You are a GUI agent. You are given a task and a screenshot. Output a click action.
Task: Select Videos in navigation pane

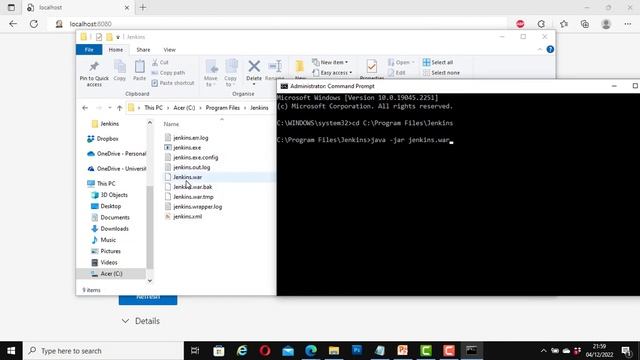click(109, 262)
